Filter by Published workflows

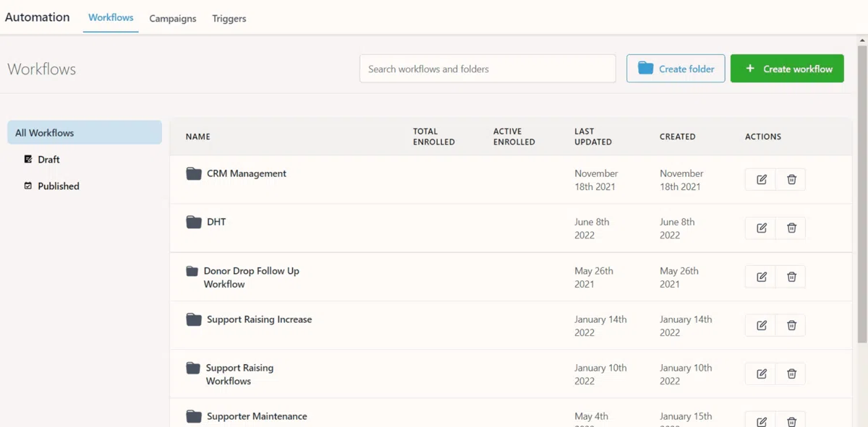[58, 186]
